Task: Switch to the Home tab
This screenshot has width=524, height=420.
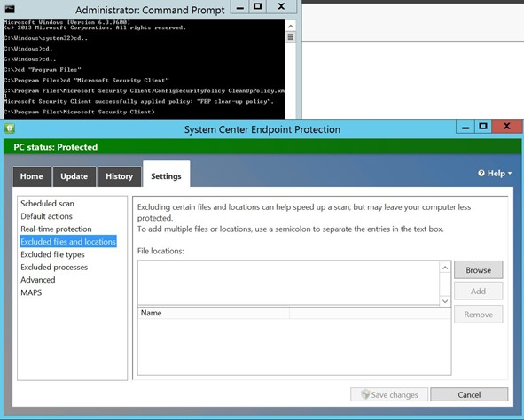Action: pos(31,176)
